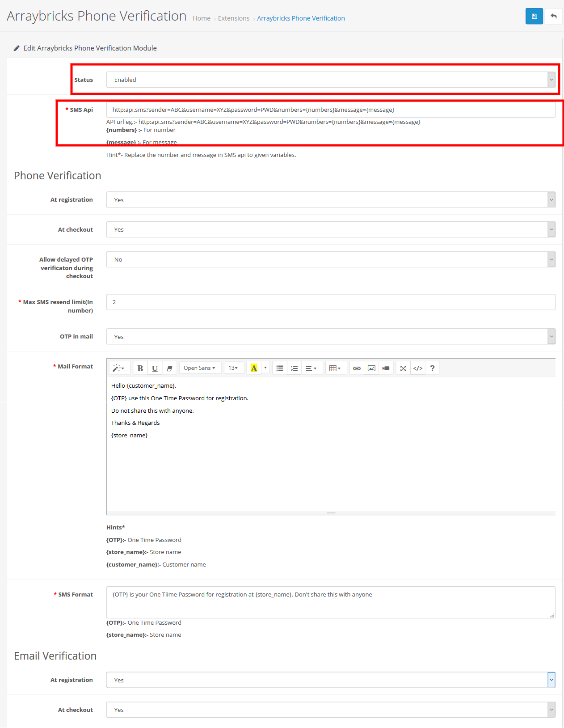Toggle bold formatting in Mail Format

click(x=140, y=368)
